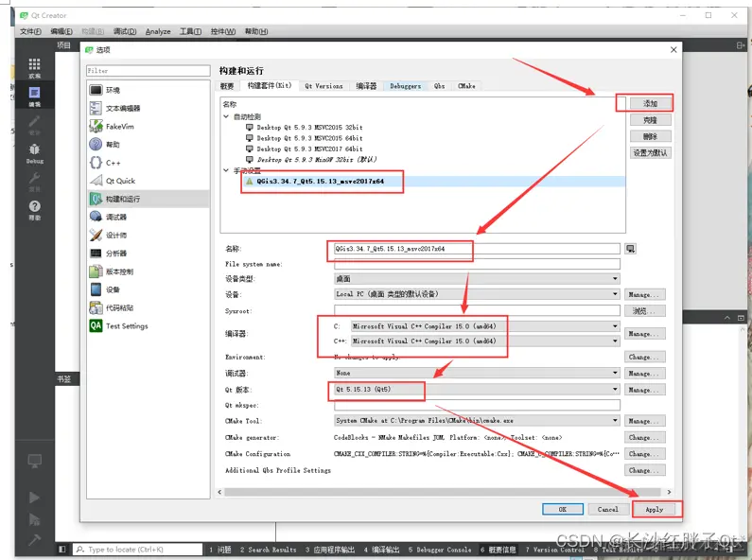Open the kit selector monitor icon

tap(35, 462)
